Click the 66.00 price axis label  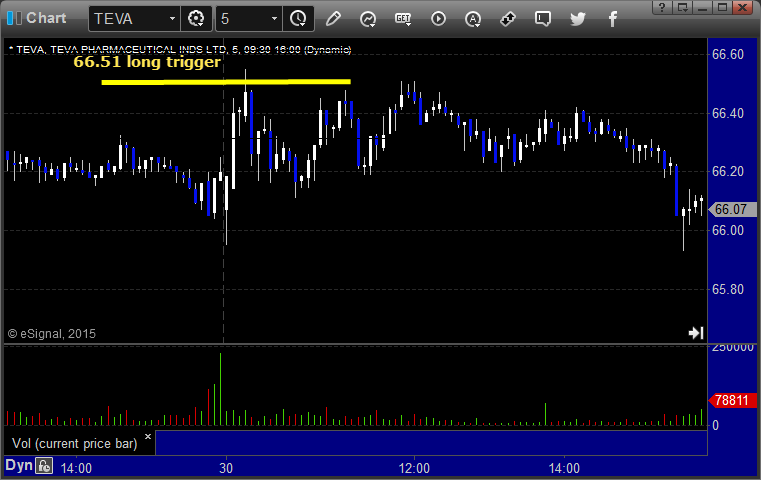[x=728, y=230]
